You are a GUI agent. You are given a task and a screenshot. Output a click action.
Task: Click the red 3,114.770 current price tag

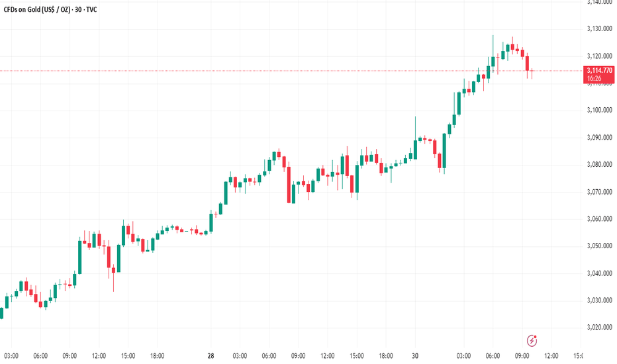click(x=599, y=70)
